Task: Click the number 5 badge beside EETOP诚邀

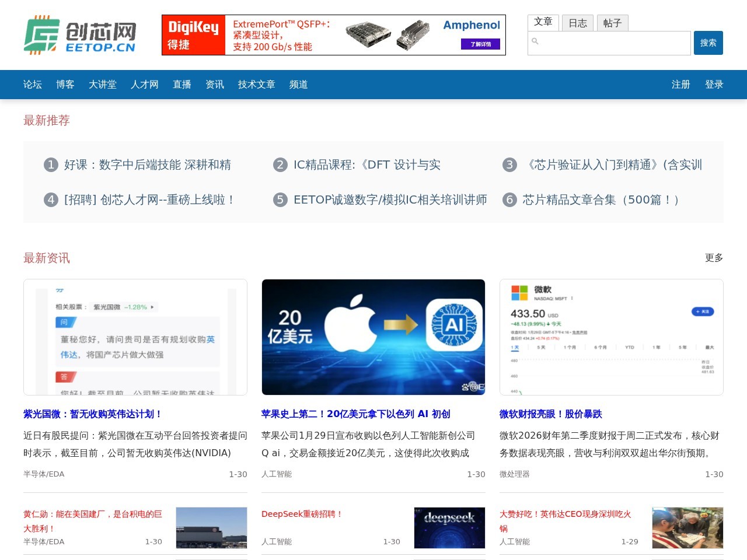Action: pos(280,200)
